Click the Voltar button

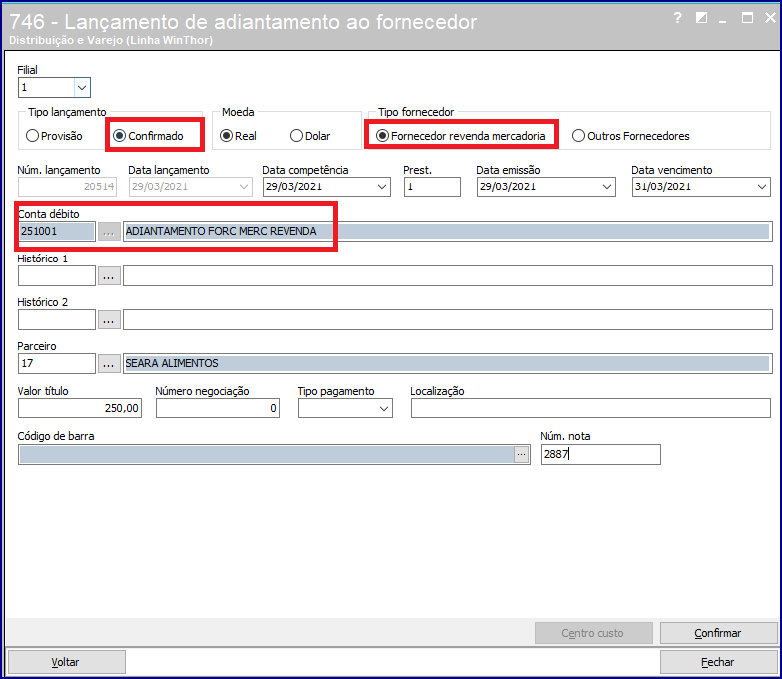(x=66, y=662)
